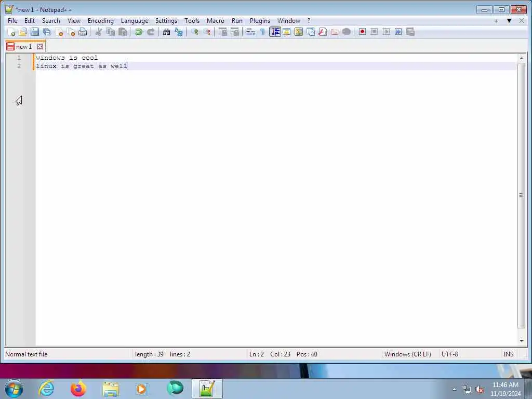Screen dimensions: 532x399
Task: Open the Tools menu
Action: coord(192,21)
